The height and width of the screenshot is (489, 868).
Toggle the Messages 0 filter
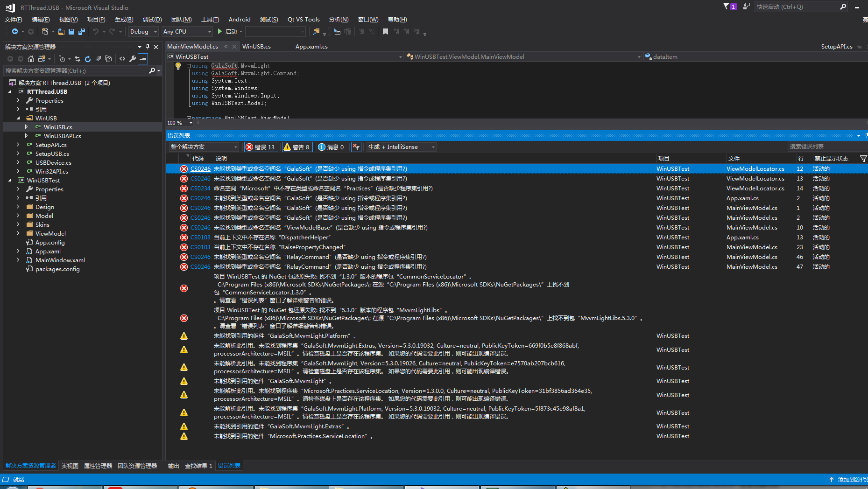click(x=331, y=147)
